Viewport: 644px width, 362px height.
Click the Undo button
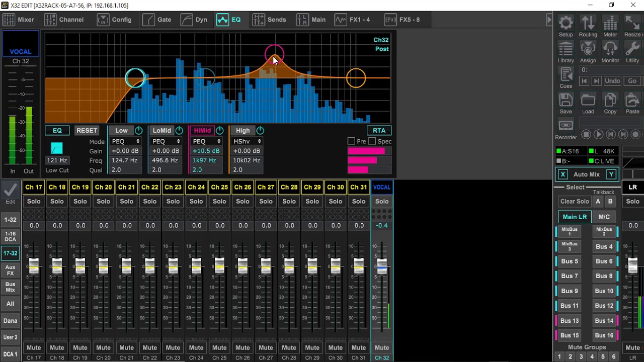(612, 81)
